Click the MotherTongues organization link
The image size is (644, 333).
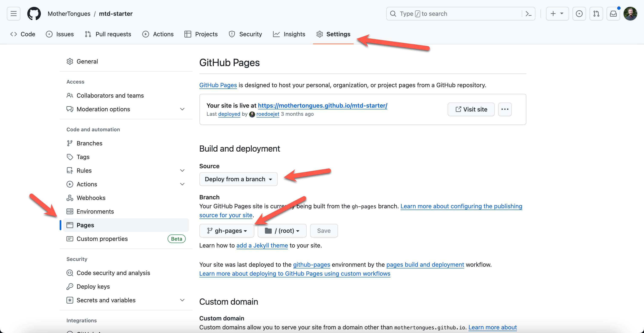click(69, 13)
